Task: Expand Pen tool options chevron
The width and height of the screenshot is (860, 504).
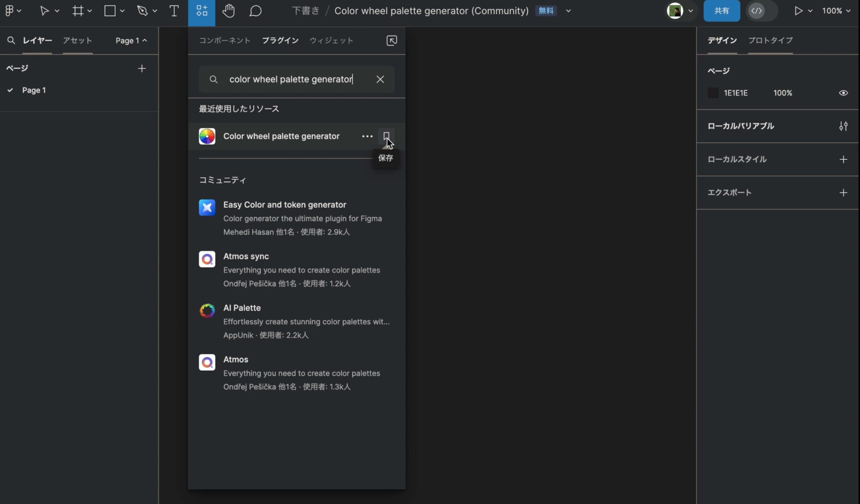Action: [155, 11]
